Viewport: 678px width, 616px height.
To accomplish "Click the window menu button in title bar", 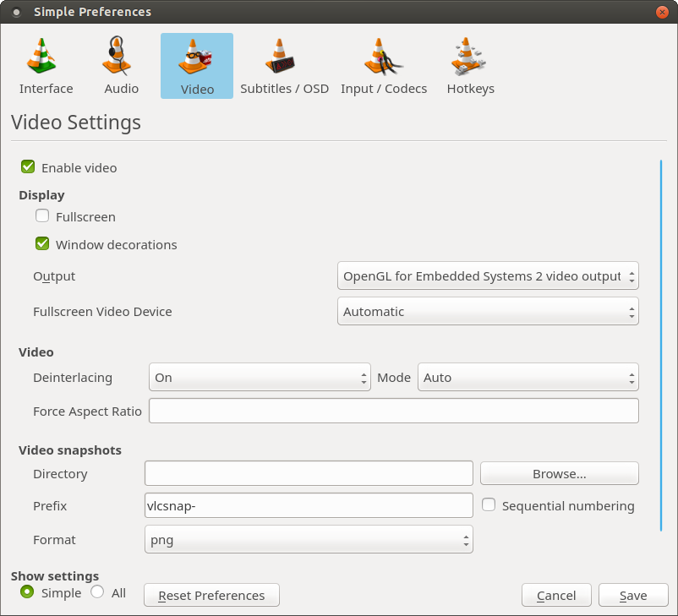I will coord(16,12).
